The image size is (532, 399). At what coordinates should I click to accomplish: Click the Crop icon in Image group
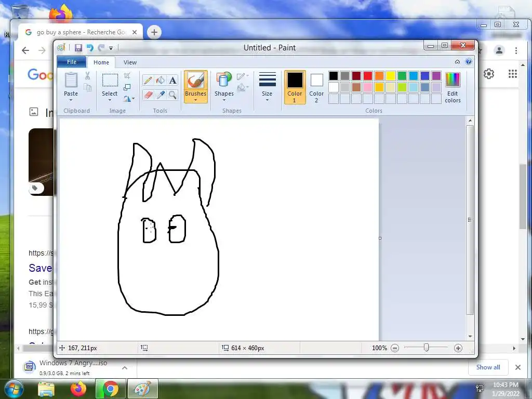[x=127, y=76]
